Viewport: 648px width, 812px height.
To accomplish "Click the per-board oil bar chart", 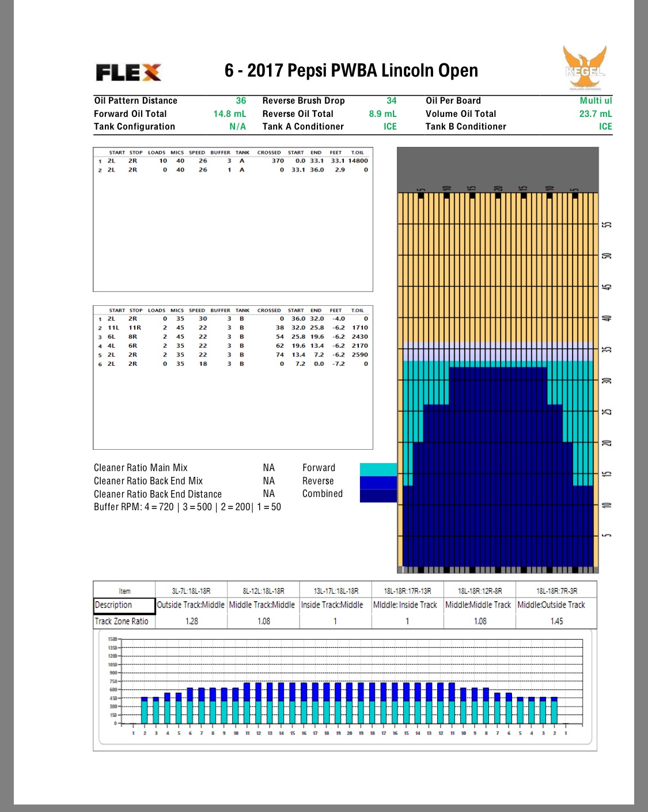I will click(x=345, y=688).
